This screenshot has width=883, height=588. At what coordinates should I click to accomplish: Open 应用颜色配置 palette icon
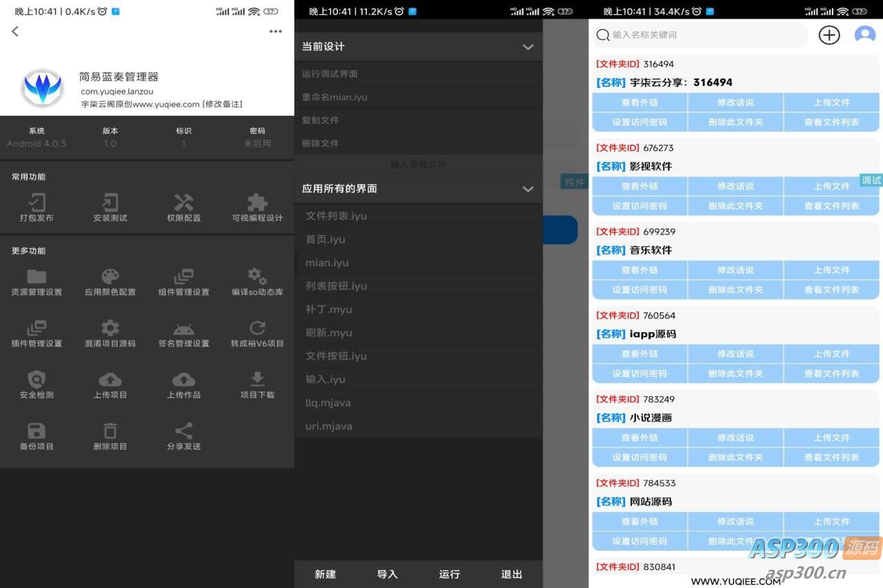[110, 276]
